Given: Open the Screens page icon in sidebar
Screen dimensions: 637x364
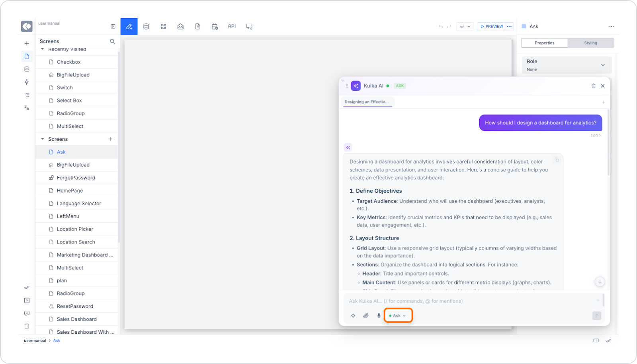Looking at the screenshot, I should (x=27, y=56).
